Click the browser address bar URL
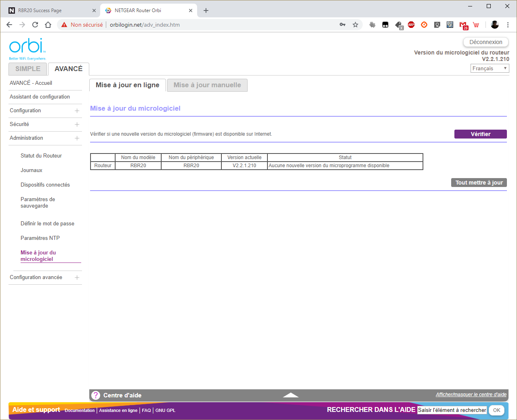The height and width of the screenshot is (420, 517). click(145, 25)
